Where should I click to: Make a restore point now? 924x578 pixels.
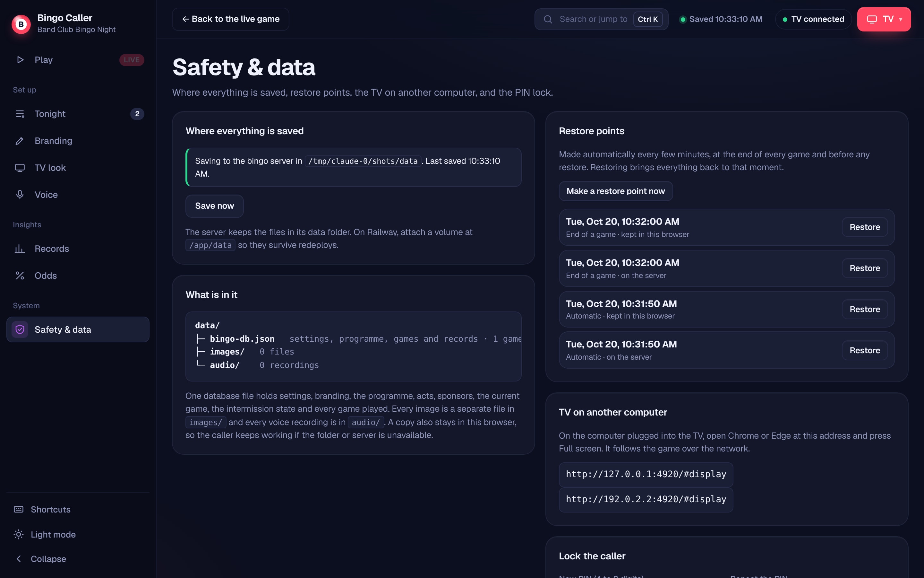615,191
